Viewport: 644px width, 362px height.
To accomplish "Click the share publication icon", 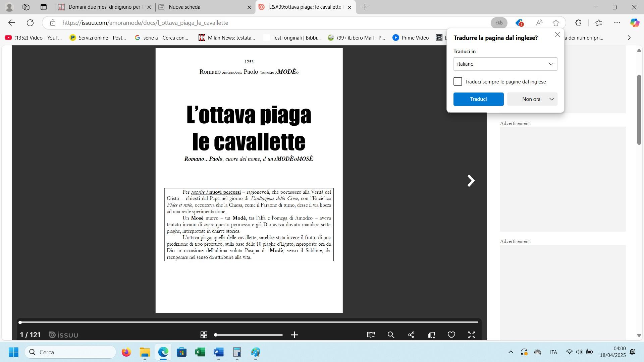I will pyautogui.click(x=411, y=335).
